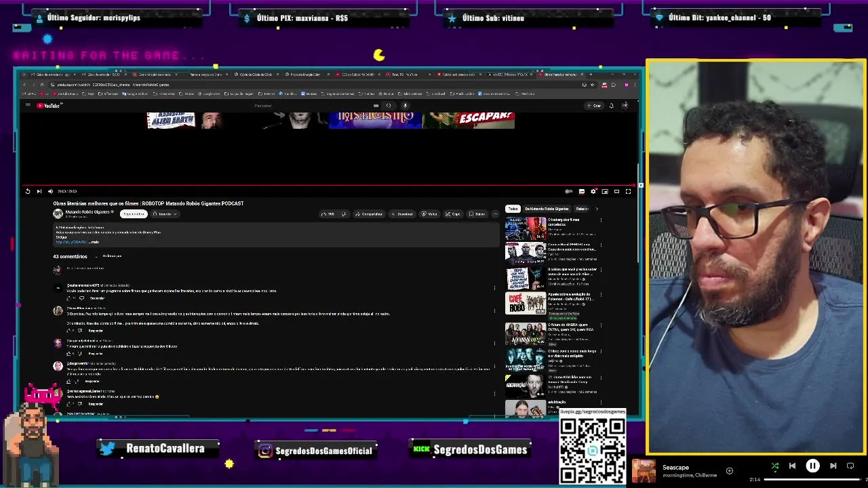
Task: Click the Seascape album art thumbnail
Action: tap(644, 471)
